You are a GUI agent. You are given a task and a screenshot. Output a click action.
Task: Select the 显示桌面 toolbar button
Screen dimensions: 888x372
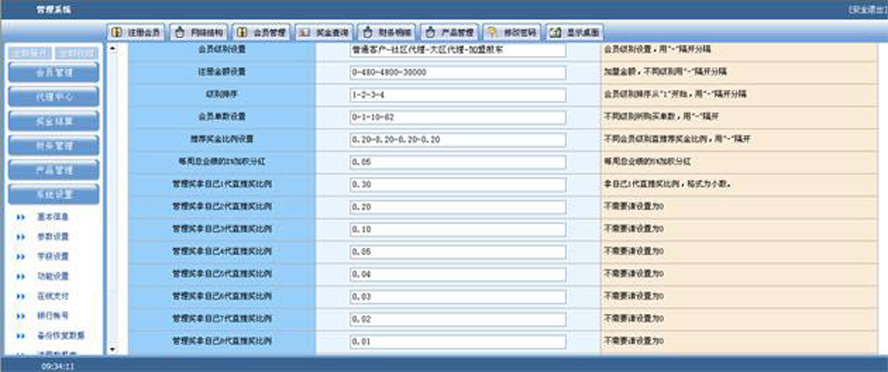(575, 32)
